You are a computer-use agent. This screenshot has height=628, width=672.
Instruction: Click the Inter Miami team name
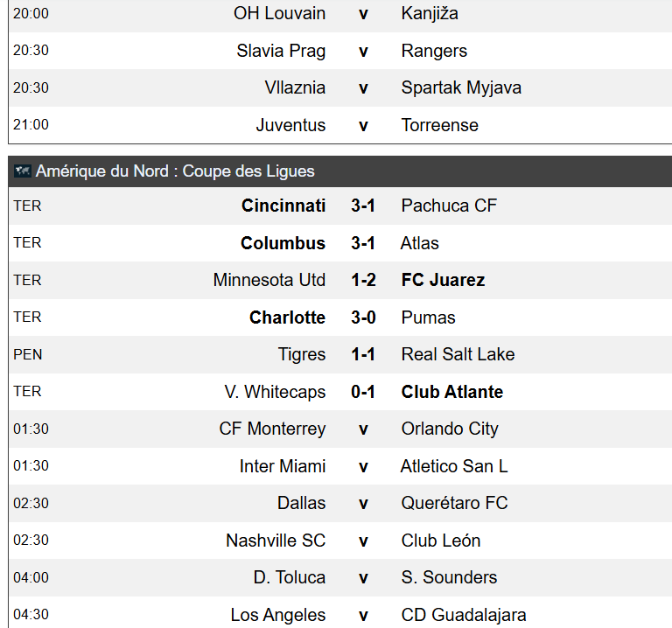[x=283, y=466]
